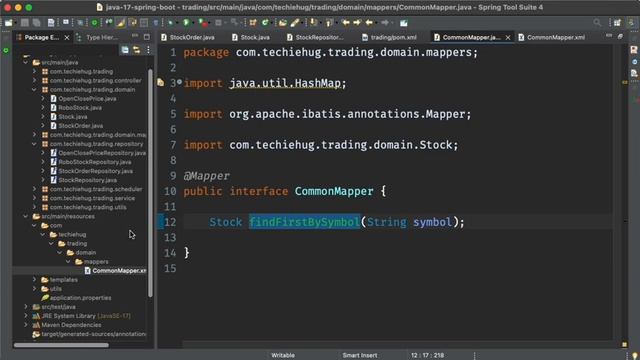This screenshot has height=360, width=640.
Task: Click the Smart Insert status bar entry
Action: [360, 356]
